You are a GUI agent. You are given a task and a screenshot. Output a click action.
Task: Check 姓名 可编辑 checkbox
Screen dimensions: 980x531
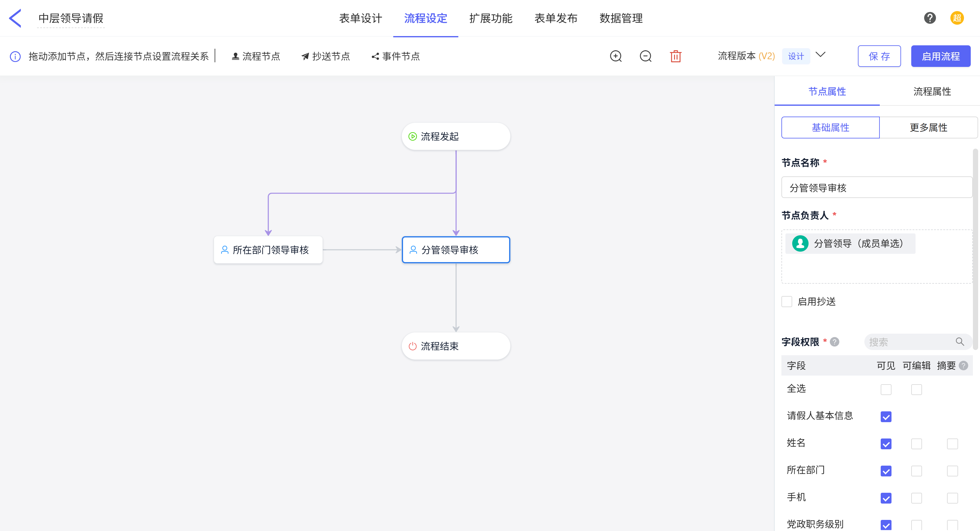(916, 443)
